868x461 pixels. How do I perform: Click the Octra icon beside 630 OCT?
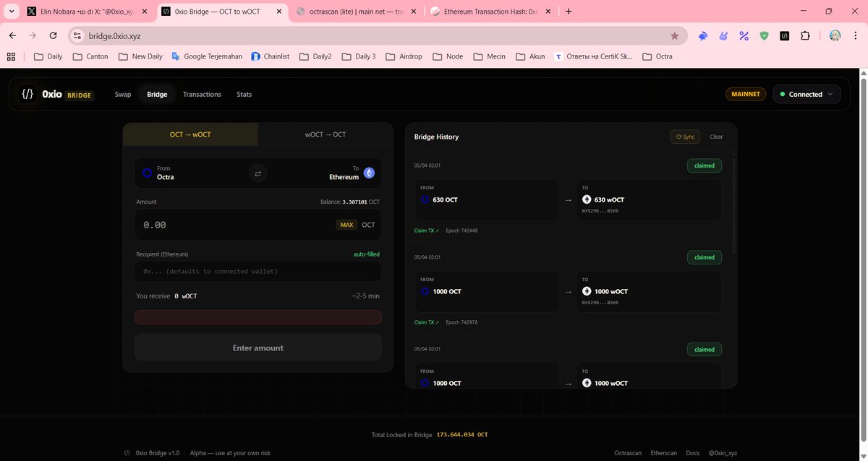click(x=425, y=199)
